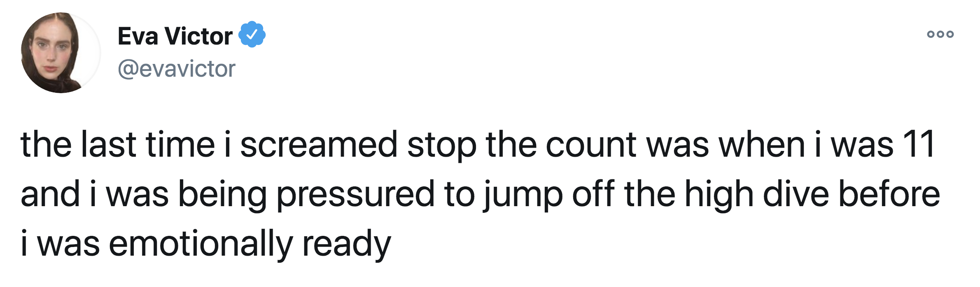Click the word "high" in the tweet
980x287 pixels.
pyautogui.click(x=719, y=195)
